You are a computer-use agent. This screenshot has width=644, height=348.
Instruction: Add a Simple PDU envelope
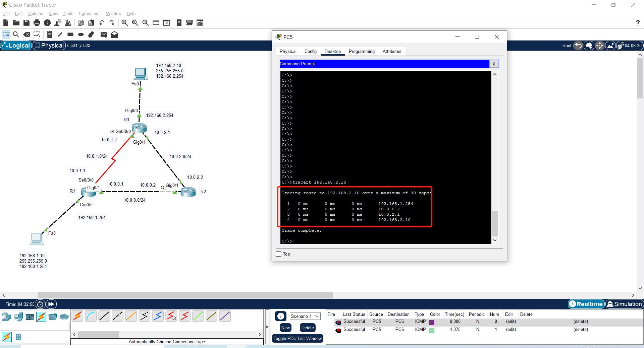[x=104, y=34]
